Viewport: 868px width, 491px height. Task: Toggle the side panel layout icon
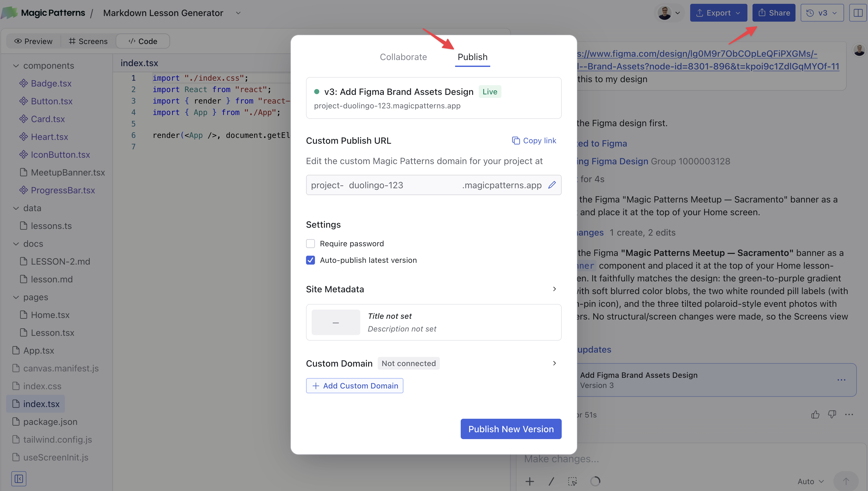[x=858, y=13]
